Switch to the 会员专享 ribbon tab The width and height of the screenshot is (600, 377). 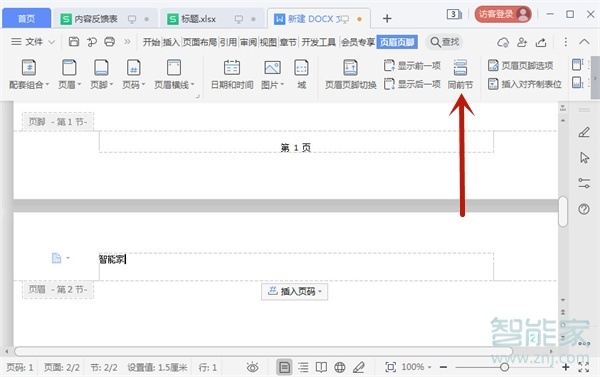(x=357, y=42)
